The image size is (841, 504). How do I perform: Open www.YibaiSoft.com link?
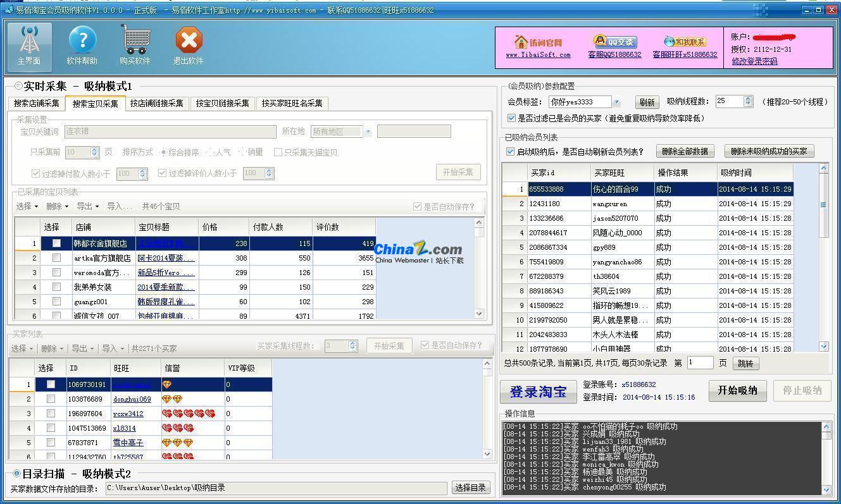pos(538,55)
